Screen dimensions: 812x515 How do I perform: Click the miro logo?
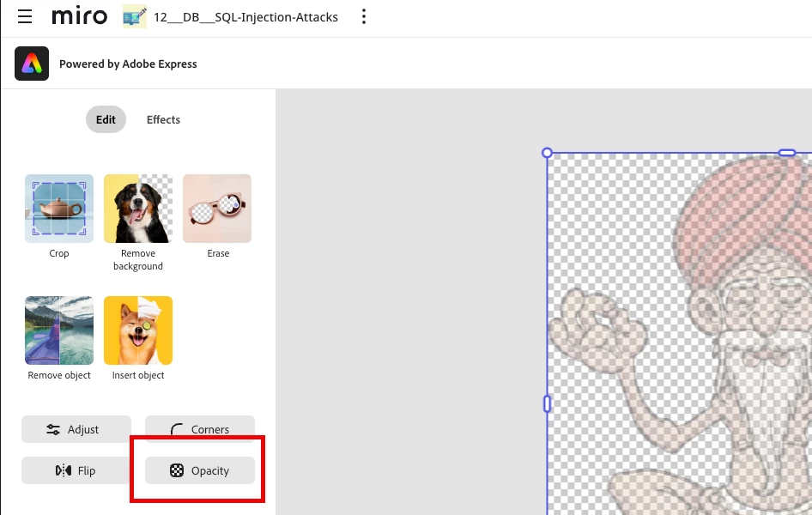click(79, 16)
